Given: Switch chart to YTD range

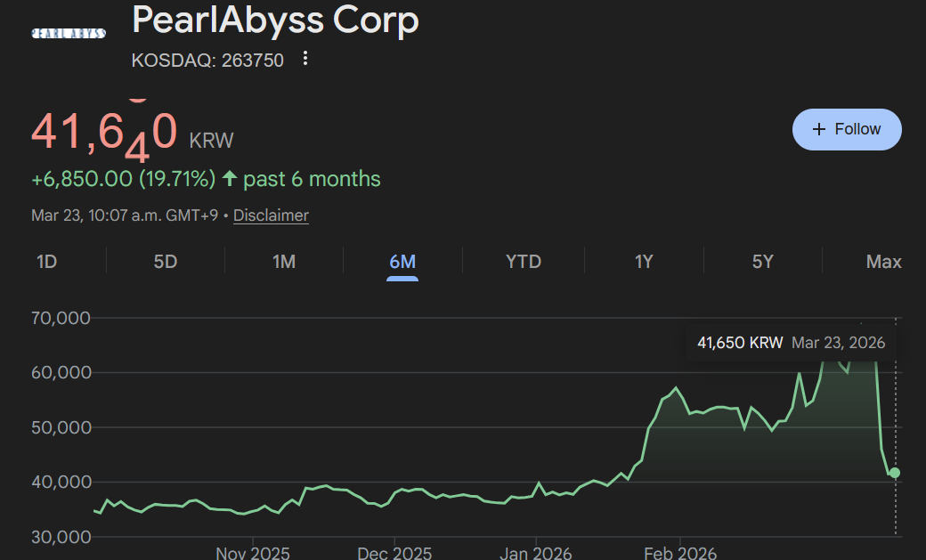Looking at the screenshot, I should [524, 261].
